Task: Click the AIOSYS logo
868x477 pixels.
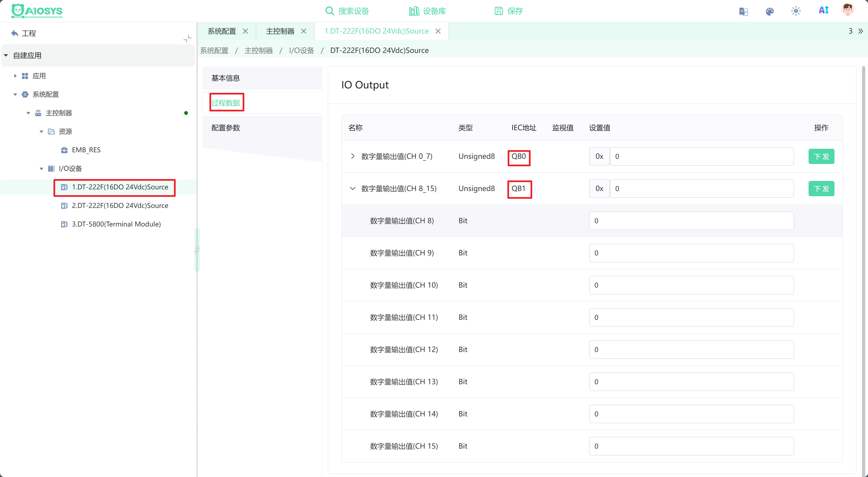Action: point(37,11)
